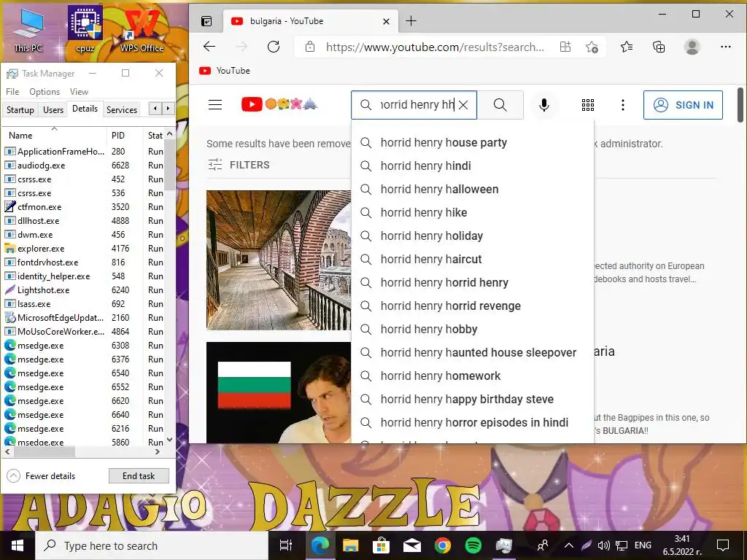Viewport: 747px width, 560px height.
Task: Select the bulgaria - YouTube browser tab
Action: tap(309, 21)
